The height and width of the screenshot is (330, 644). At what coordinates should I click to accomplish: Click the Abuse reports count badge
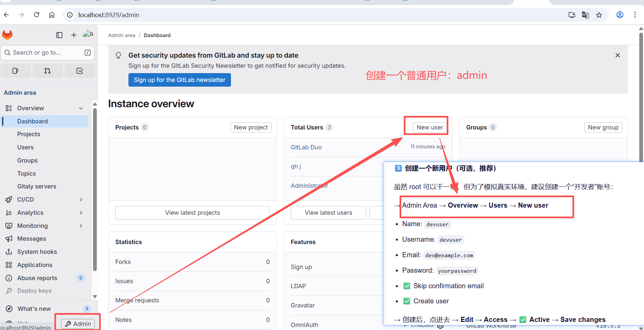pyautogui.click(x=81, y=278)
